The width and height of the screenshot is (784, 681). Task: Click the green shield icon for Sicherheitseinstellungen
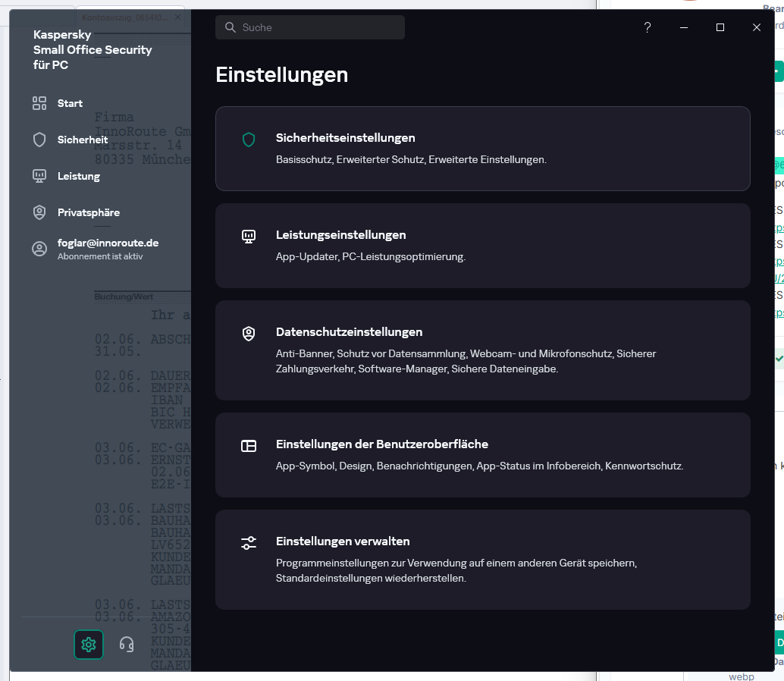click(249, 140)
